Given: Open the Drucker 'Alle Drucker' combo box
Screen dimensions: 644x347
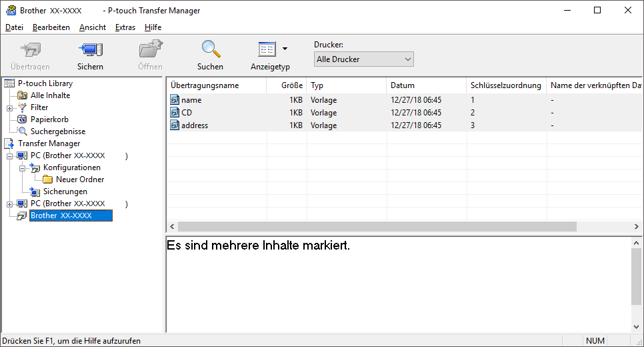Looking at the screenshot, I should tap(363, 59).
